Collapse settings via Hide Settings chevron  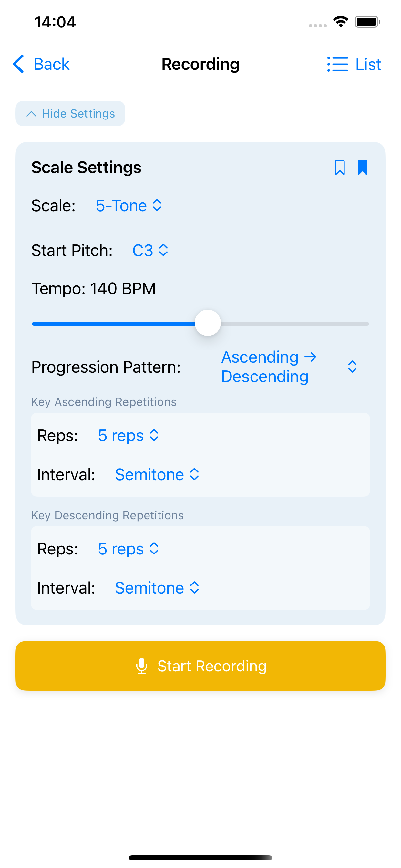click(31, 114)
